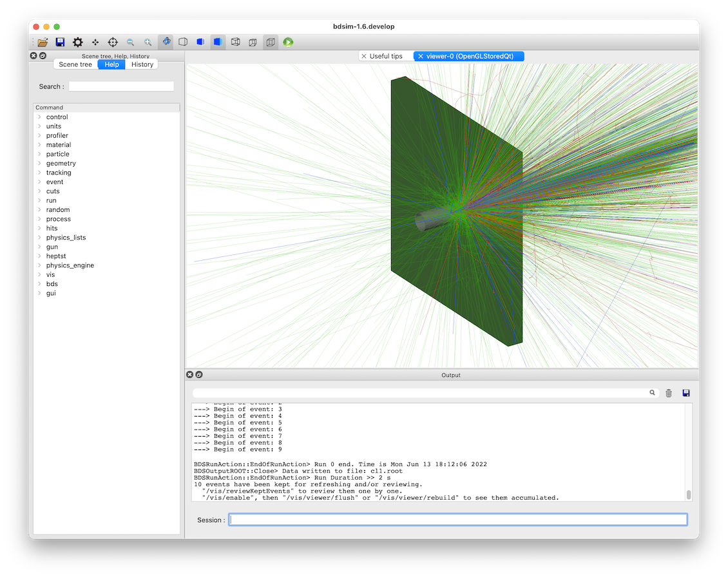The height and width of the screenshot is (577, 728).
Task: Click the help Search input field
Action: tap(121, 86)
